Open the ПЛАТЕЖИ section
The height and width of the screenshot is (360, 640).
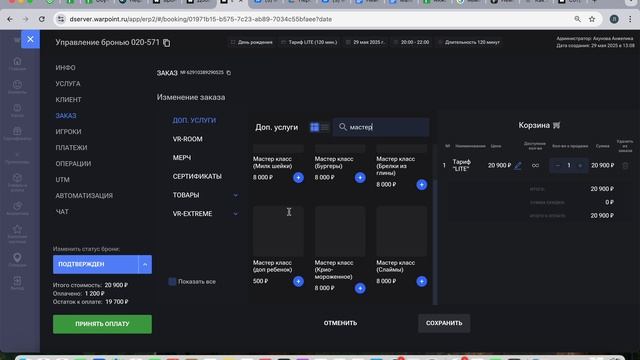point(71,148)
